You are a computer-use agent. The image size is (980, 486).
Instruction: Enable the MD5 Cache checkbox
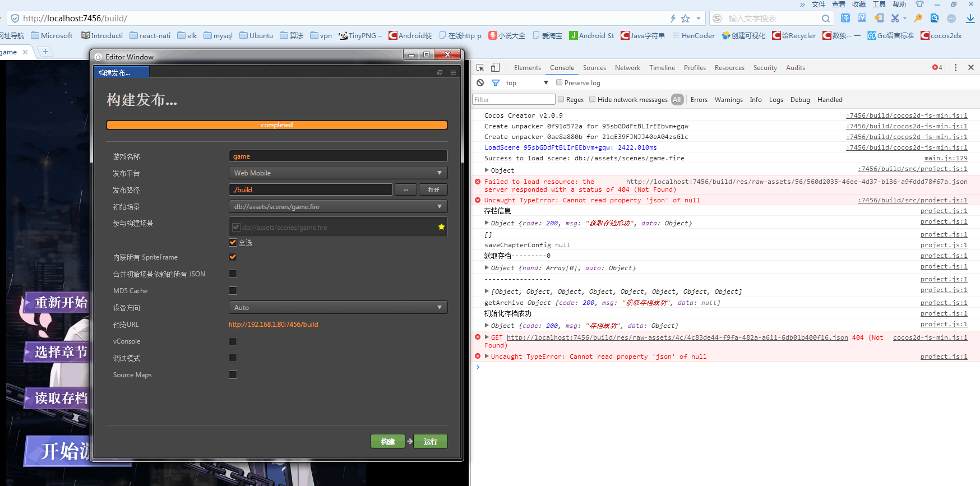[233, 290]
